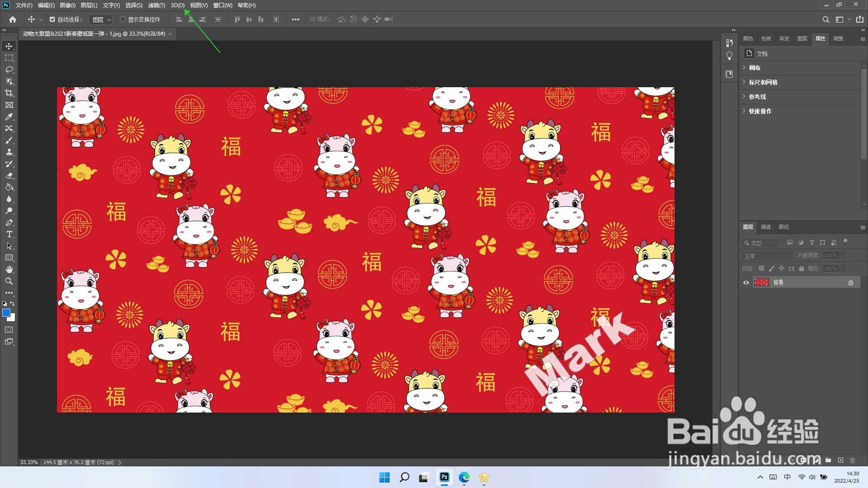Disable the Auto-Select checkbox

52,19
